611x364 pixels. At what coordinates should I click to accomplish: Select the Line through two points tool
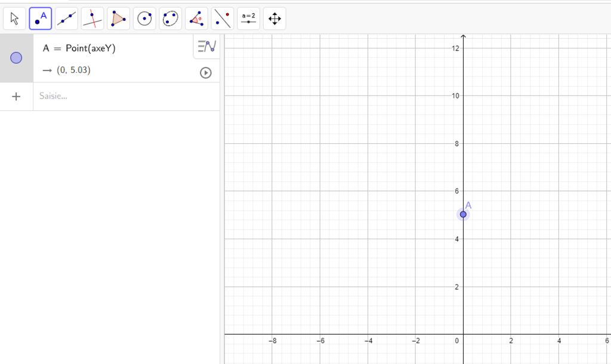click(x=67, y=18)
